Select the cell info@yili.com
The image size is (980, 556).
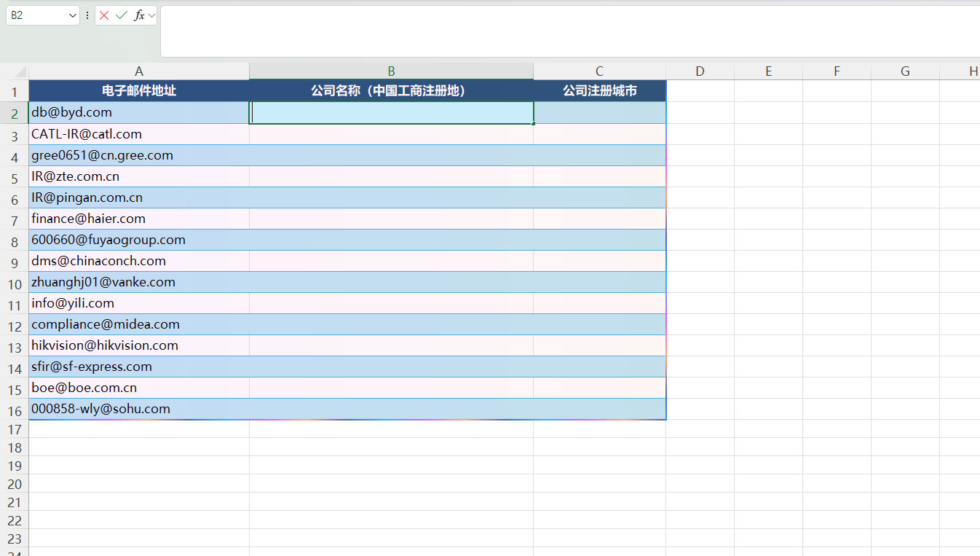tap(139, 303)
